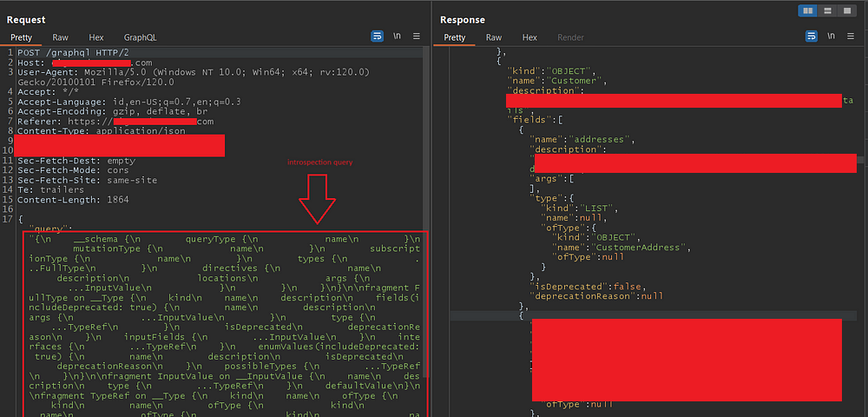Click the "type":{ line in Response

[x=552, y=198]
